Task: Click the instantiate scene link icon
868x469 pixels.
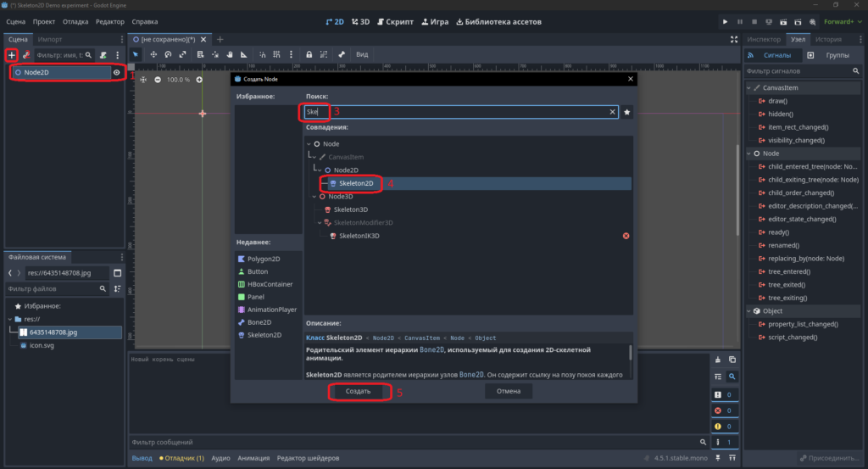Action: pyautogui.click(x=25, y=55)
